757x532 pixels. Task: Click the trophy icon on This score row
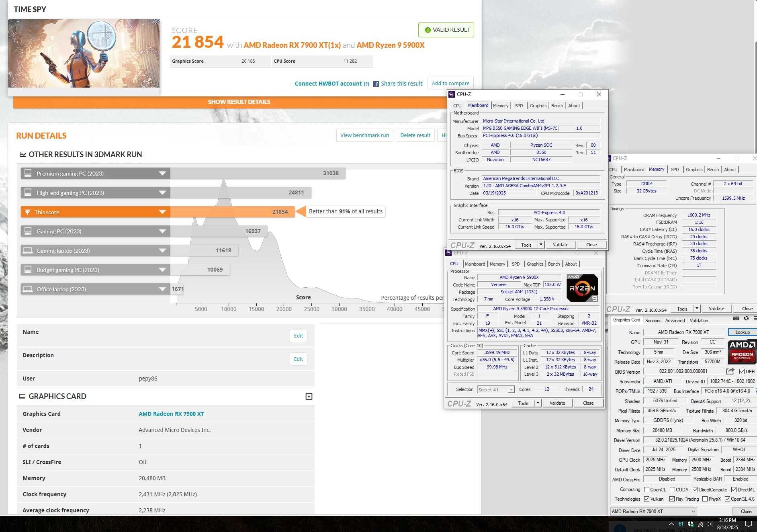click(27, 212)
